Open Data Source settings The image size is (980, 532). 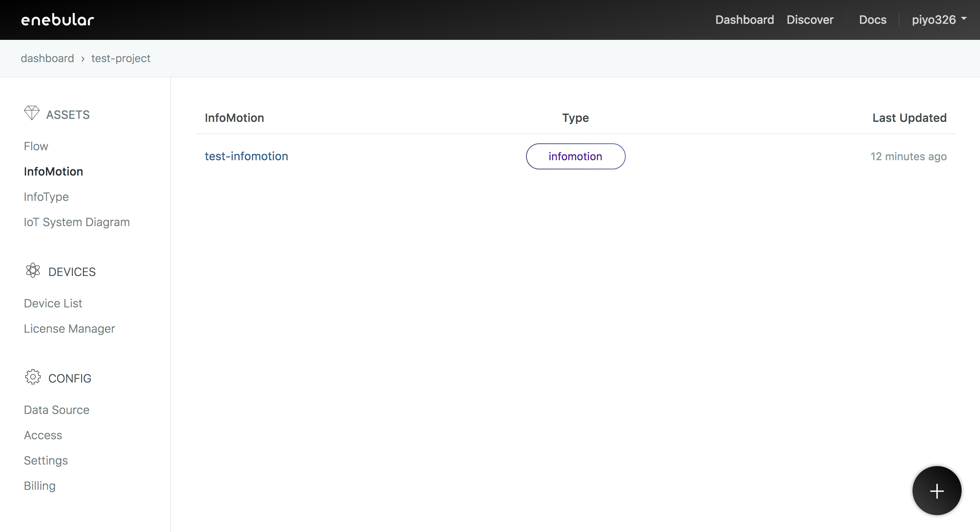57,410
